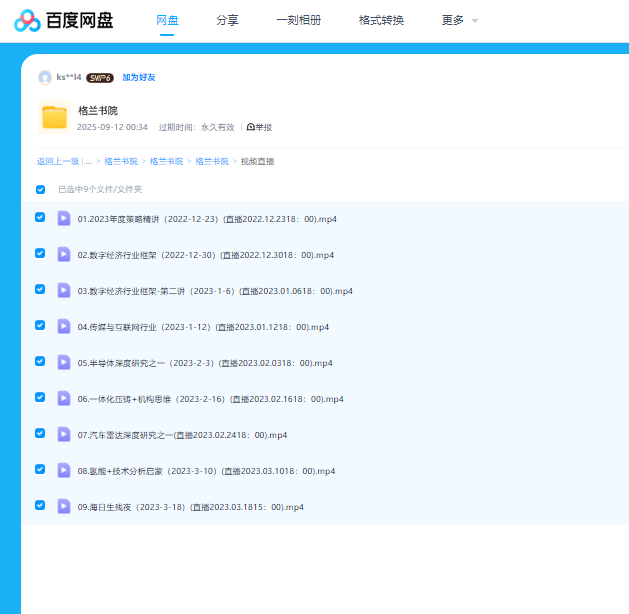Click the SVIP6 membership badge
629x614 pixels.
100,77
